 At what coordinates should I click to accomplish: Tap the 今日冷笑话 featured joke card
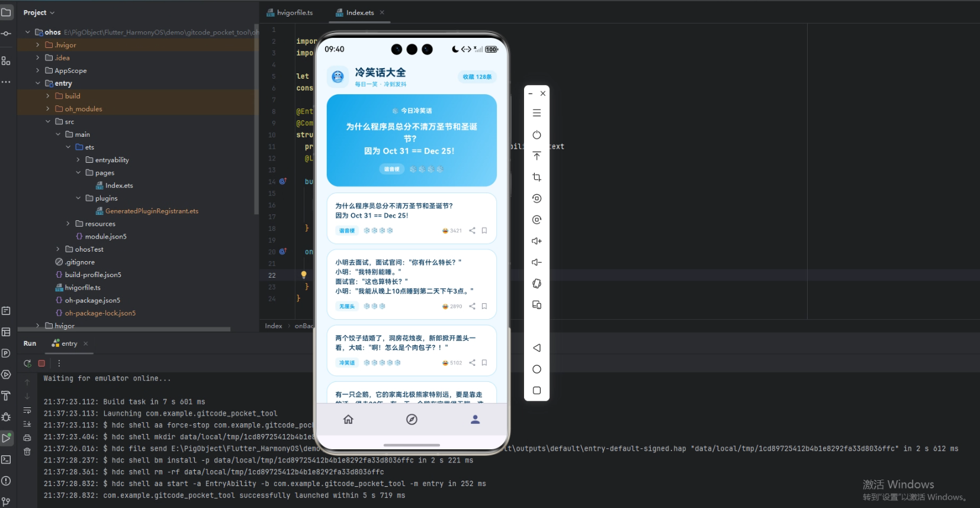[412, 140]
